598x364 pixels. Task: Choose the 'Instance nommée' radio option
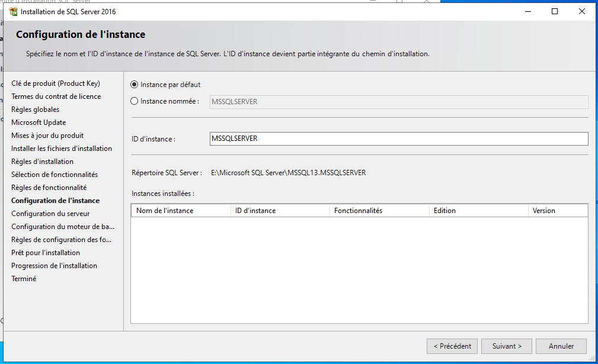(x=135, y=101)
